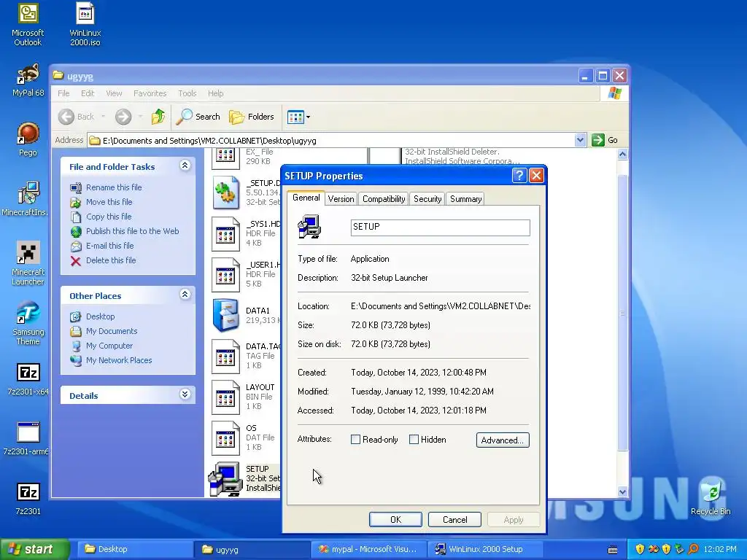Select the DATA1 cabinet file icon

[225, 315]
